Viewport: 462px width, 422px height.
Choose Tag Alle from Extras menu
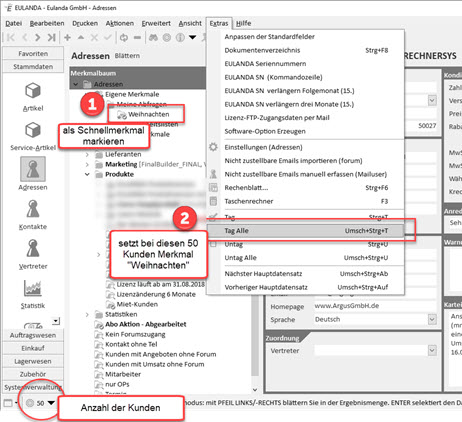point(305,231)
